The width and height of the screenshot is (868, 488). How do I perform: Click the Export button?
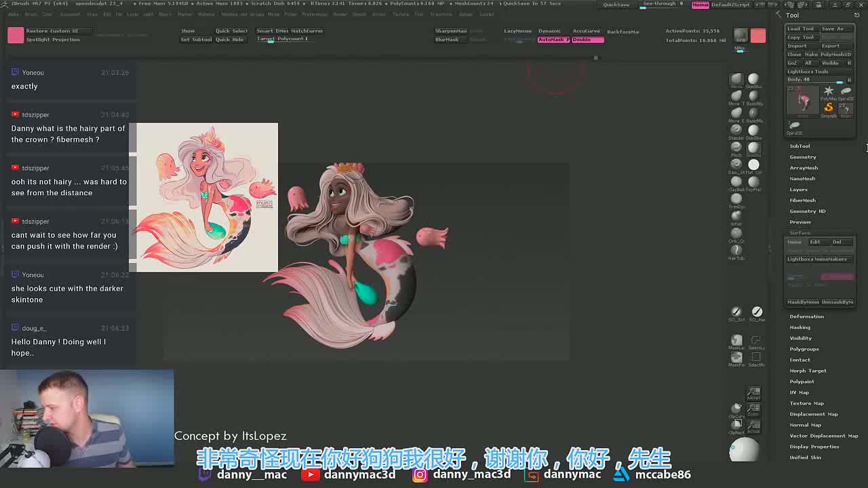pyautogui.click(x=835, y=46)
